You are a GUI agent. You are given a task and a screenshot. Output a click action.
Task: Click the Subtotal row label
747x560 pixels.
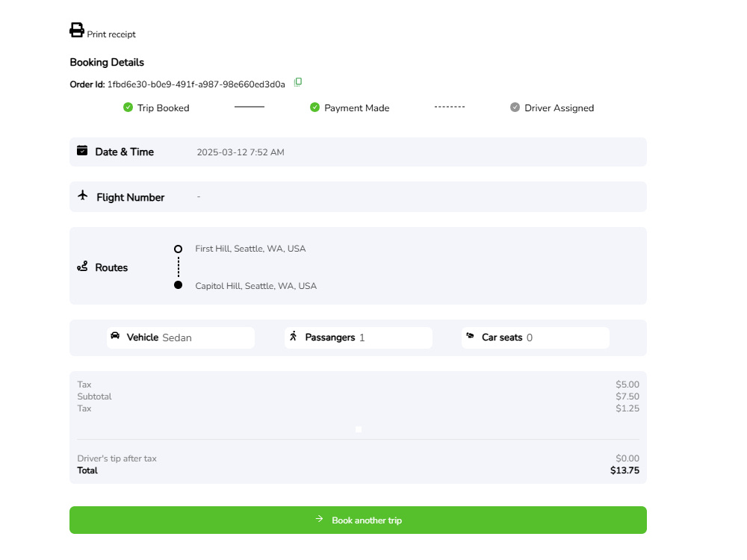click(x=94, y=396)
